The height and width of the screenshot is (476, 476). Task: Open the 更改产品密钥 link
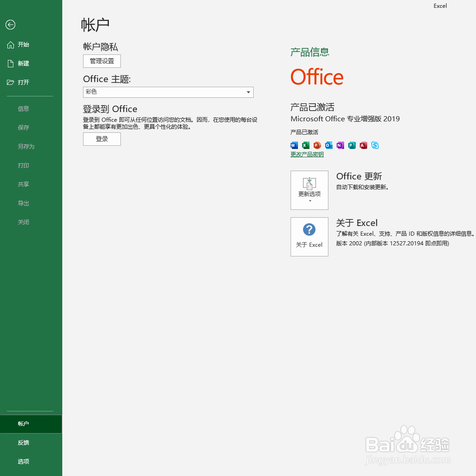[x=307, y=155]
